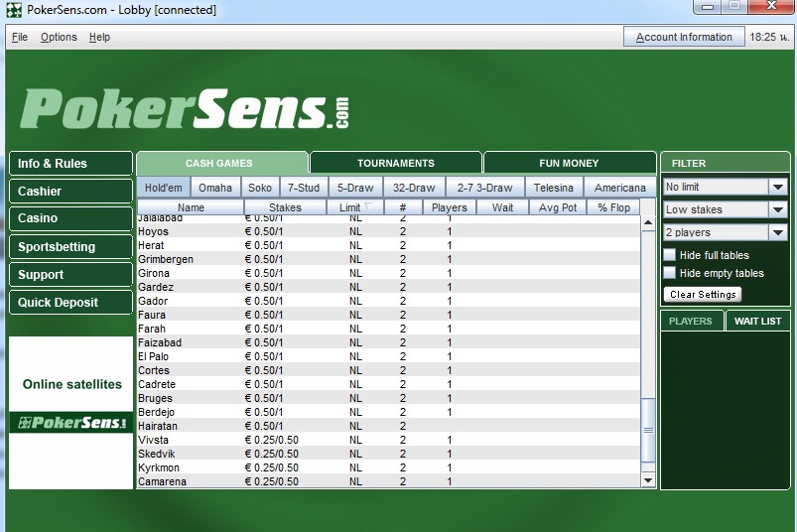Click the Limit column sort arrow icon

pyautogui.click(x=368, y=206)
